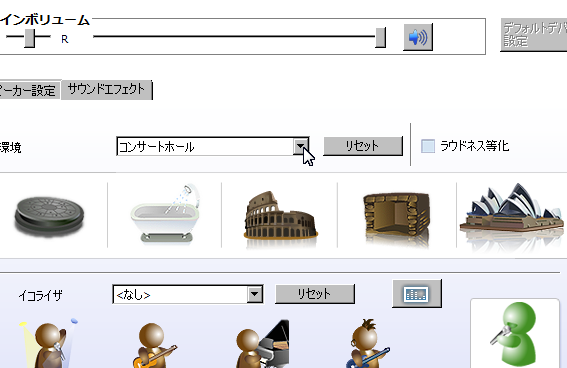Choose the bathroom bathtub environment icon

166,214
